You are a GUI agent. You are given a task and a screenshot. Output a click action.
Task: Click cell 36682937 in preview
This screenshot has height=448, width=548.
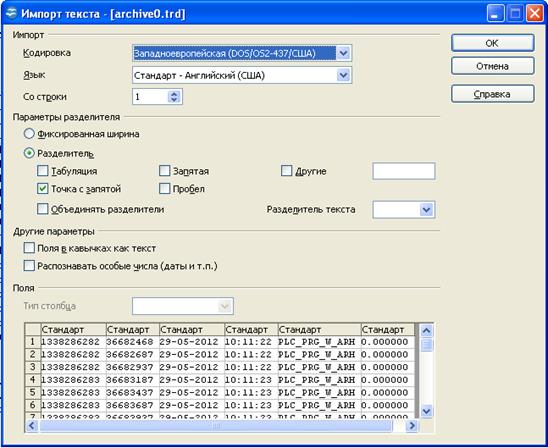click(x=132, y=367)
